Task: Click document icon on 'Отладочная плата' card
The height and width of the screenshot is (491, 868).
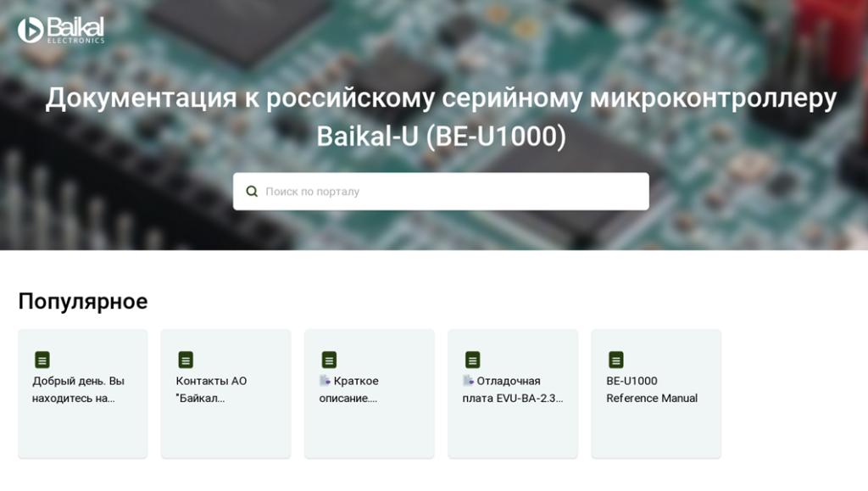Action: pyautogui.click(x=472, y=360)
